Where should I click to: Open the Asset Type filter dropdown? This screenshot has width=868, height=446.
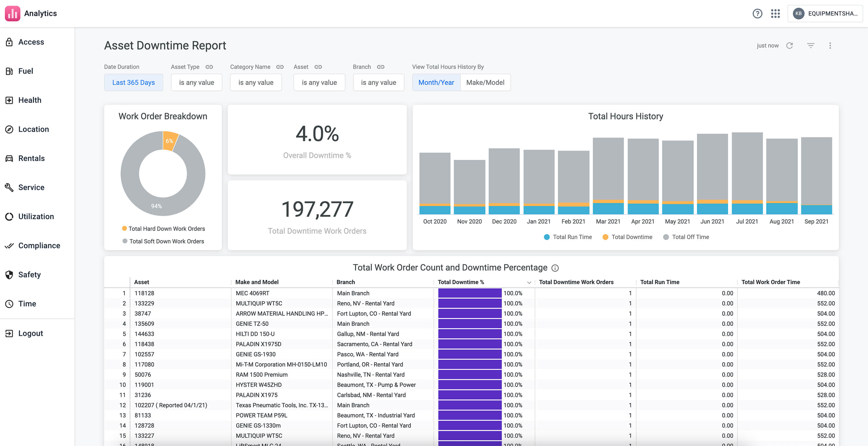coord(197,82)
